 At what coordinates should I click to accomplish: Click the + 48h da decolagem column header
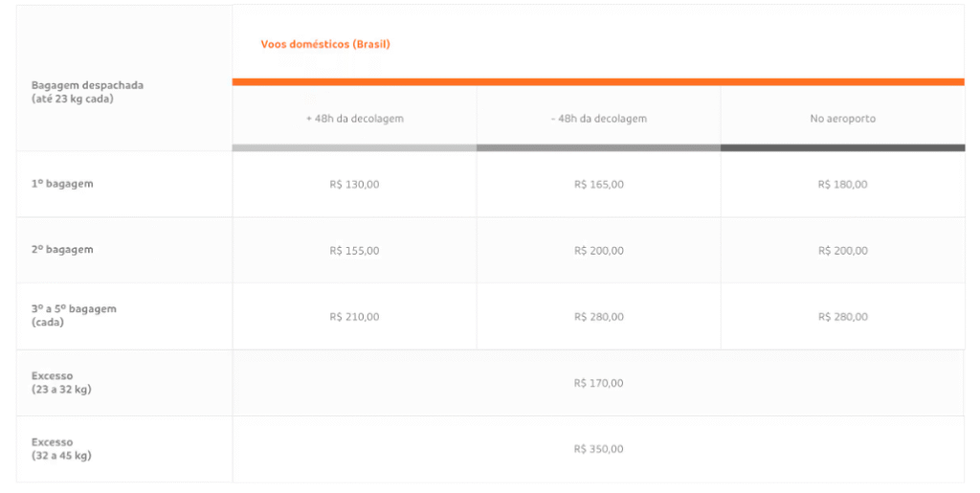pos(354,119)
